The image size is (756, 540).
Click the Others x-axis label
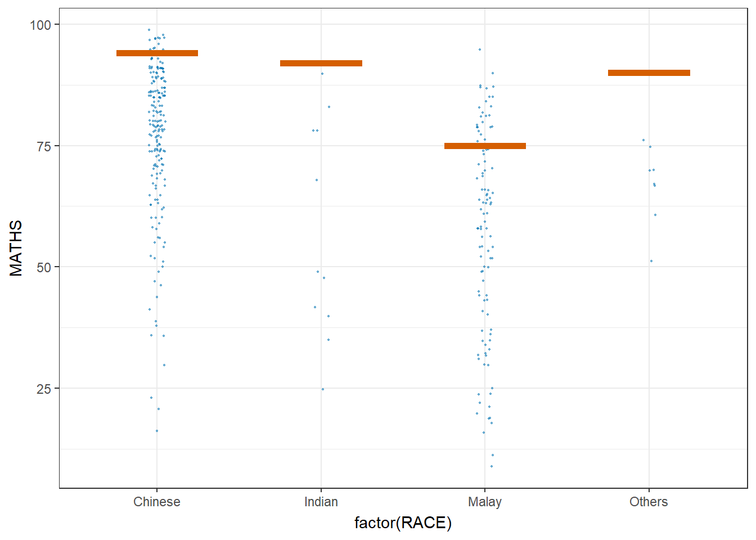[x=649, y=502]
